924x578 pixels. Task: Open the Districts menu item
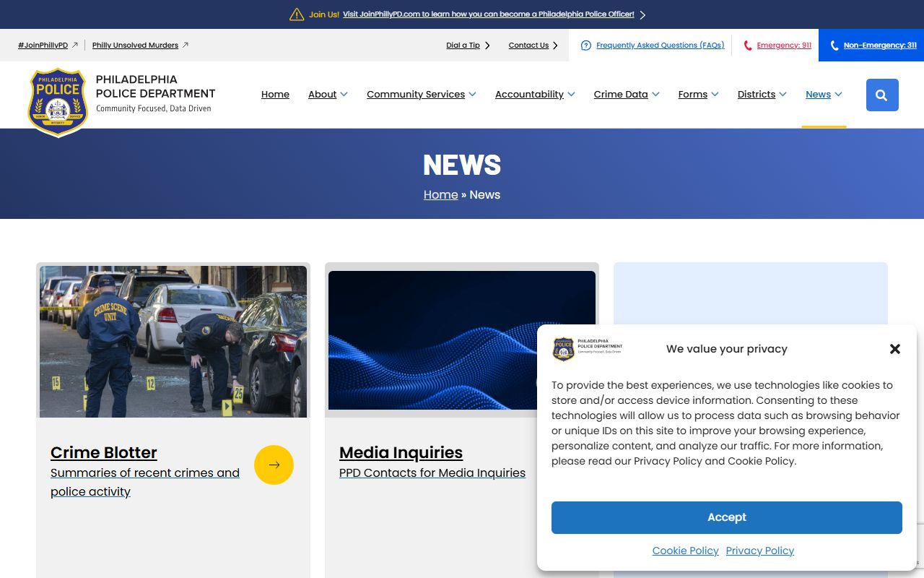pos(757,95)
